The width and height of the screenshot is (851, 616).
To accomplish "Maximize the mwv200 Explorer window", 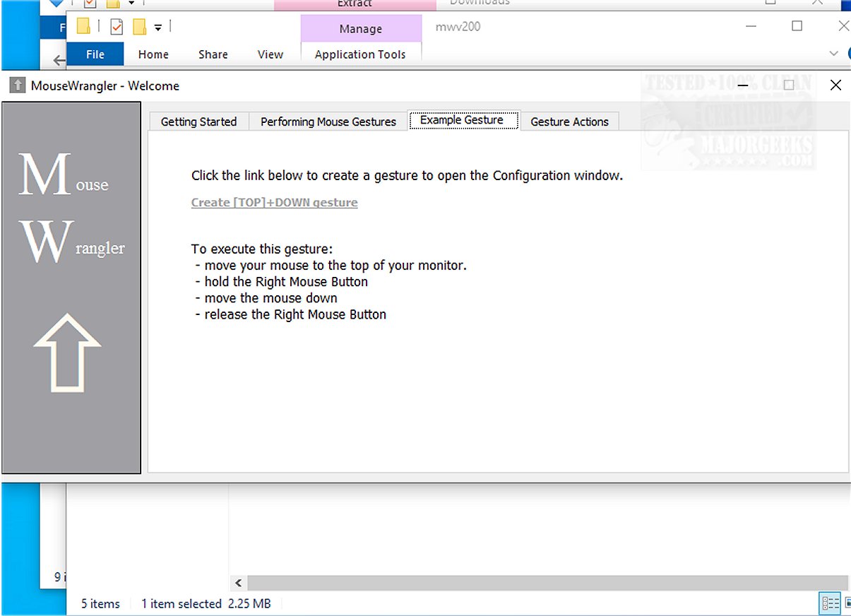I will point(797,26).
